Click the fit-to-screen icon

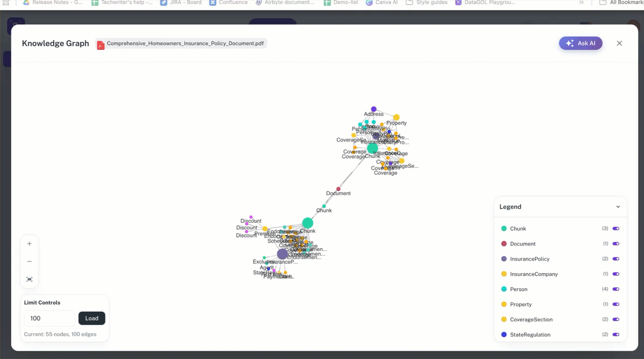coord(29,279)
